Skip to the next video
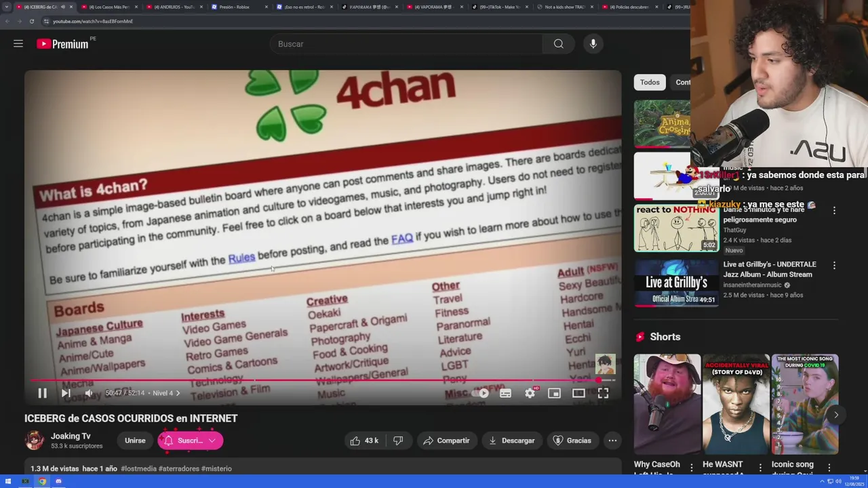Screen dimensions: 868x488 (66, 393)
